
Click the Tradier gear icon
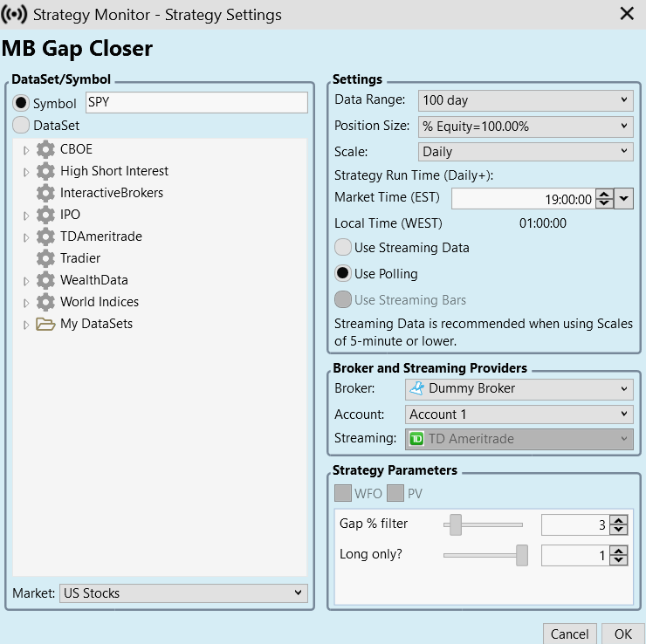coord(45,258)
